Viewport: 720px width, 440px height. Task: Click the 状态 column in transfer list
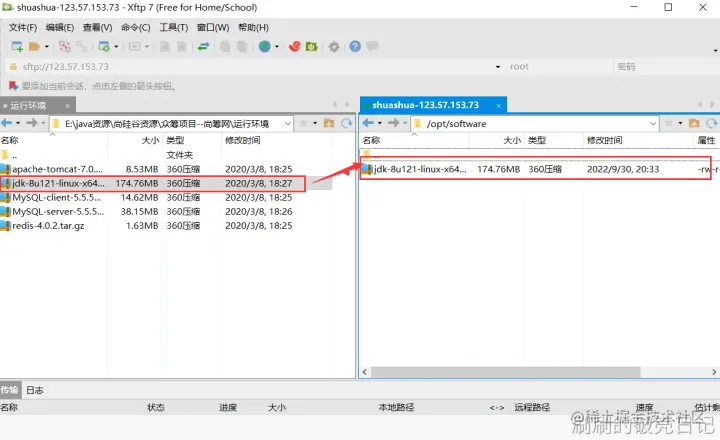[x=156, y=407]
